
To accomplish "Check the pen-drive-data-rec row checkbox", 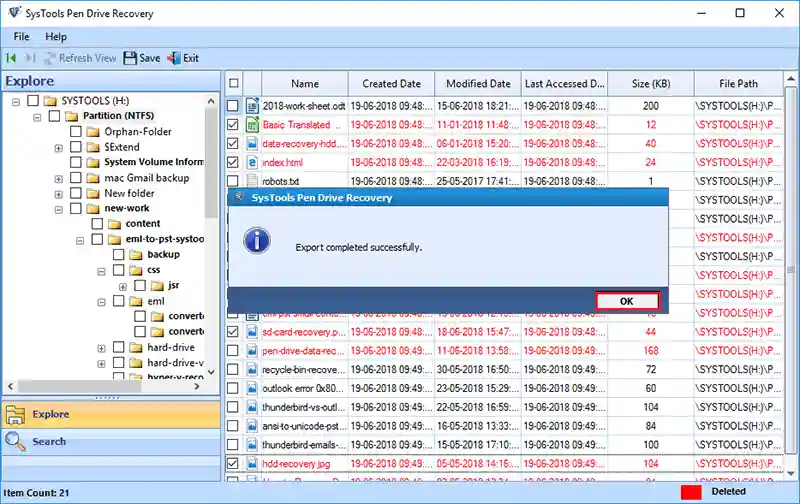I will [x=233, y=351].
